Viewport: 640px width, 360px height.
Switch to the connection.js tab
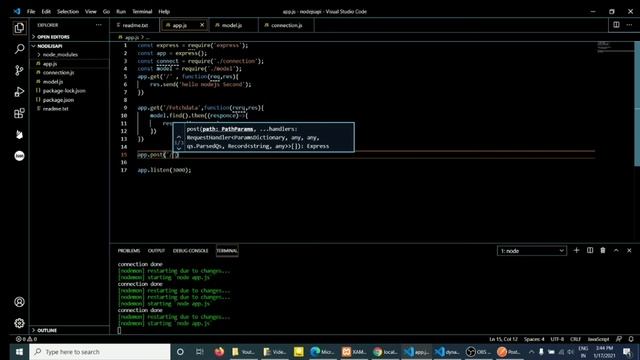[287, 25]
